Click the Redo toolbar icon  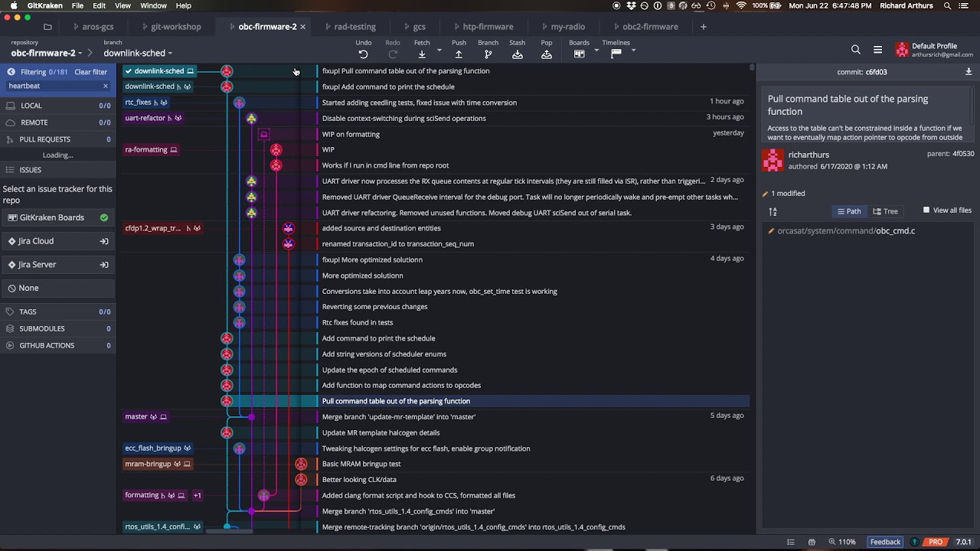[x=393, y=54]
